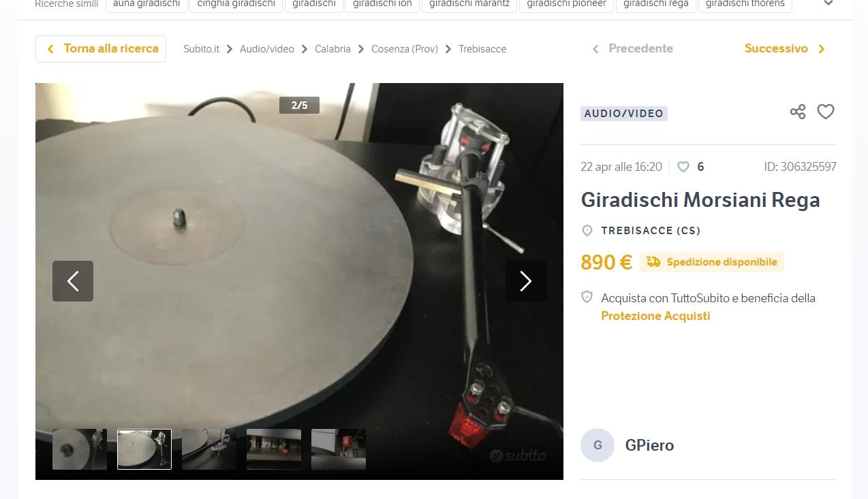Click the shield icon beside Acquista text

tap(587, 297)
